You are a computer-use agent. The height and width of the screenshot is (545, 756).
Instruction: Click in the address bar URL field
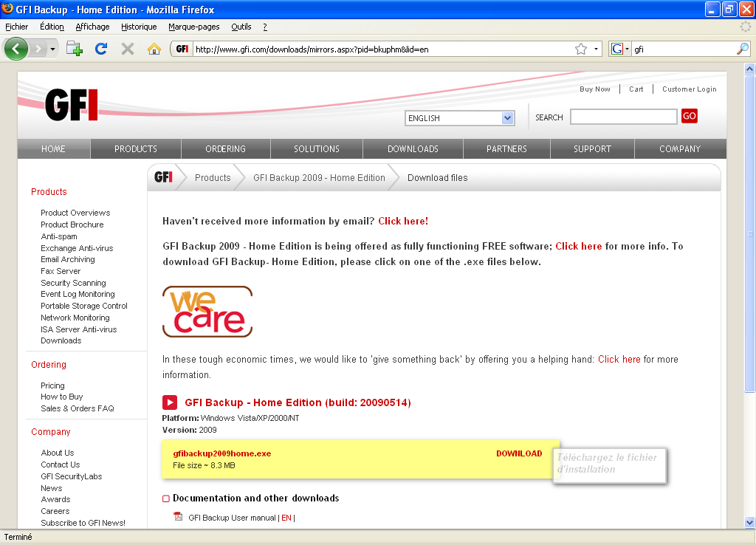click(x=383, y=49)
